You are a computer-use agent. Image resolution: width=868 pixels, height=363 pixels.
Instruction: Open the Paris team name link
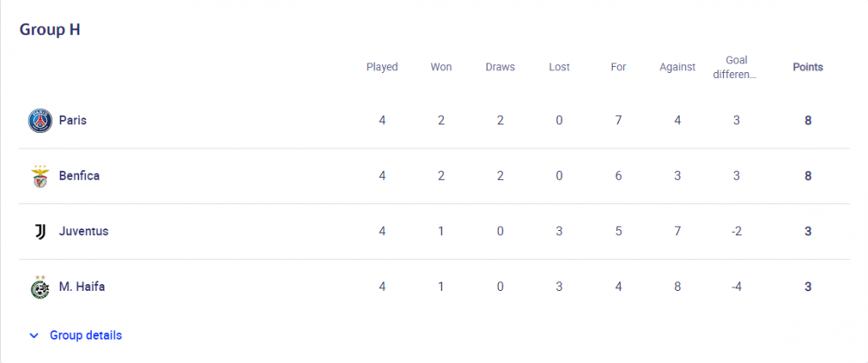tap(73, 120)
